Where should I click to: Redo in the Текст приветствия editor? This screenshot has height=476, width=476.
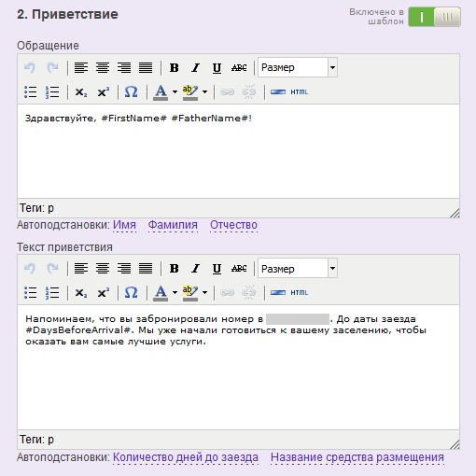coord(52,268)
